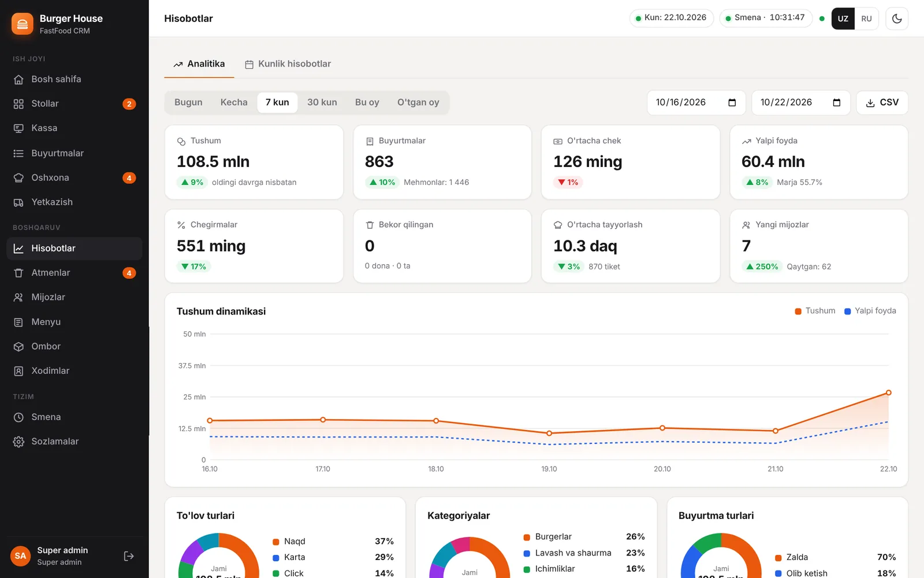This screenshot has width=924, height=578.
Task: Select the Bu oy period filter
Action: (x=367, y=102)
